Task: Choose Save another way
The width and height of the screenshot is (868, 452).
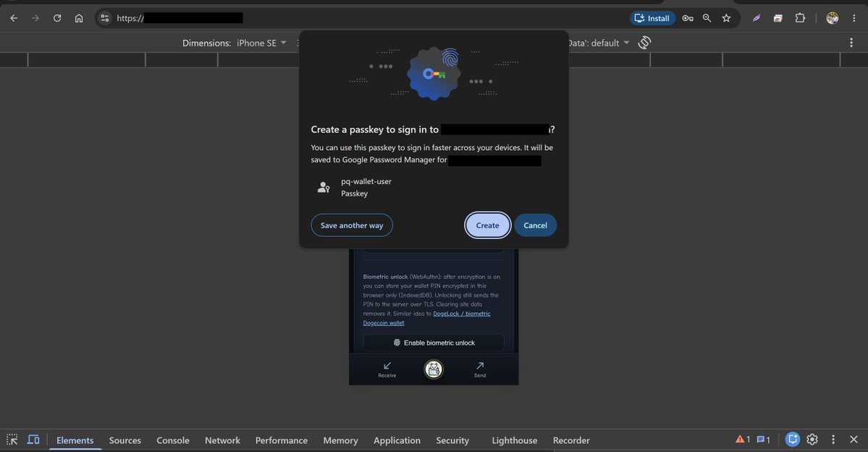Action: click(352, 225)
